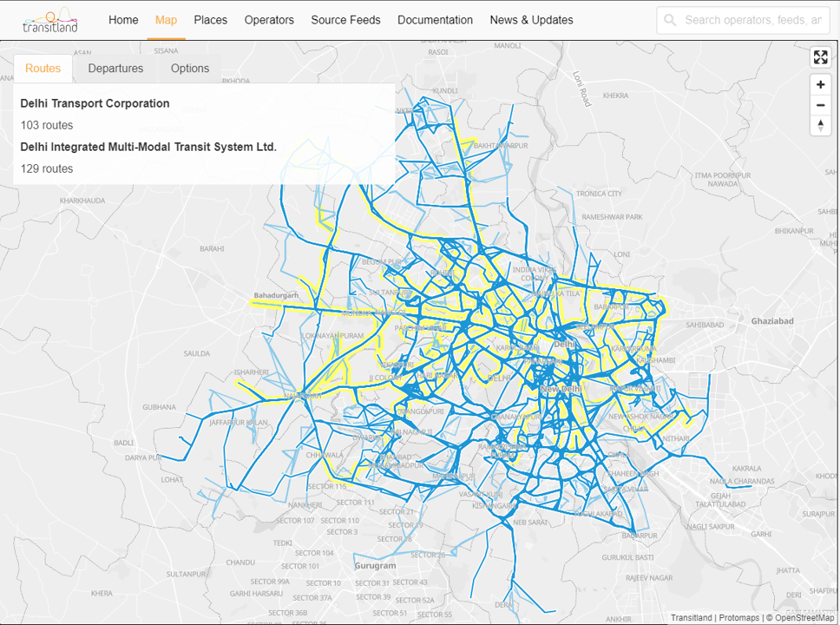840x625 pixels.
Task: Click the search magnifier icon
Action: point(670,20)
